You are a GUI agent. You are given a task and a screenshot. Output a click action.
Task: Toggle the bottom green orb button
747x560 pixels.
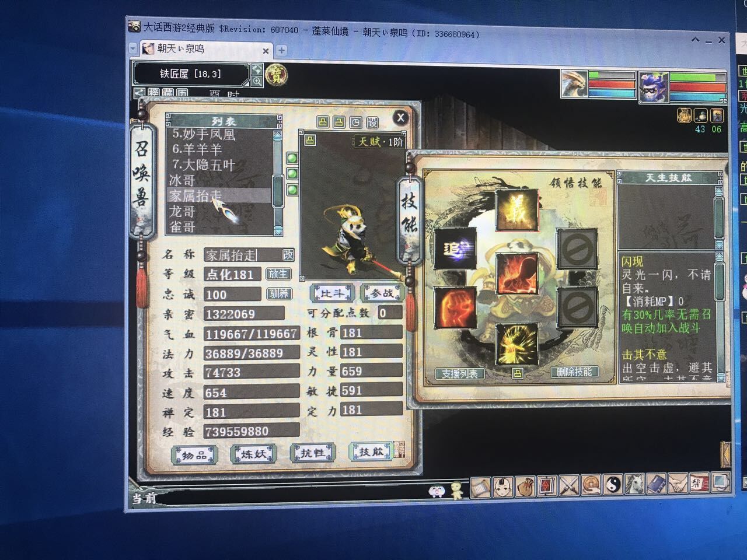[x=292, y=190]
